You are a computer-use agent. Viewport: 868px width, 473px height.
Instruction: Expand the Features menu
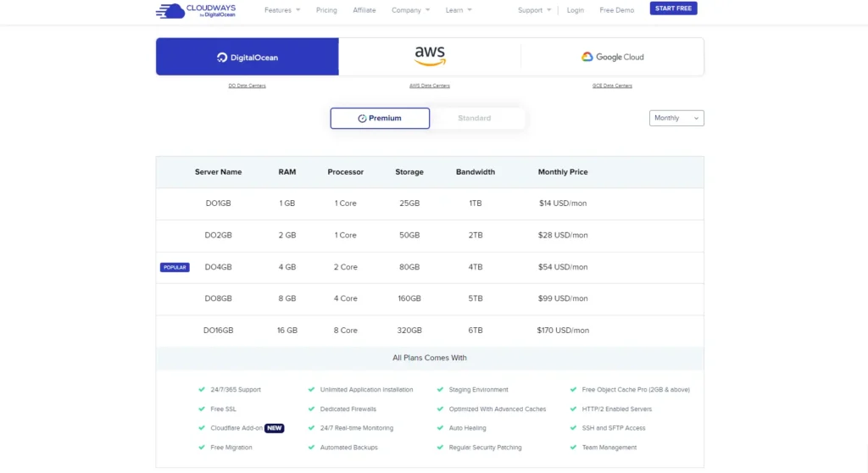[282, 10]
